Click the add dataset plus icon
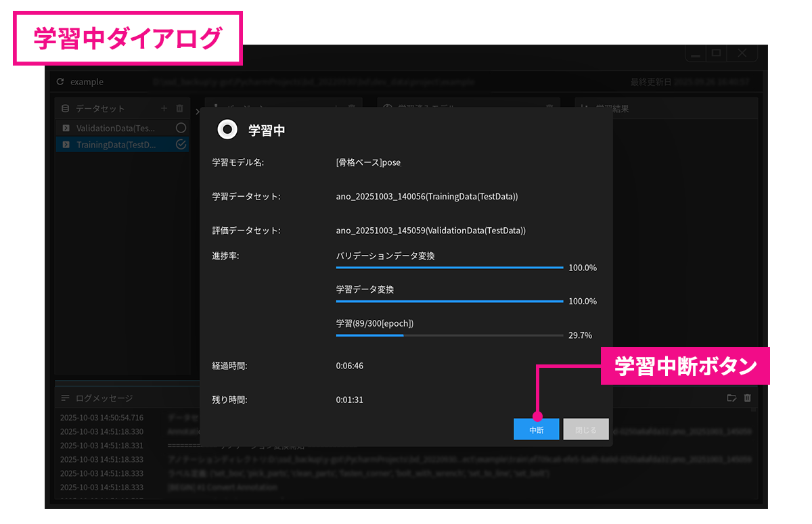The width and height of the screenshot is (812, 524). point(164,108)
